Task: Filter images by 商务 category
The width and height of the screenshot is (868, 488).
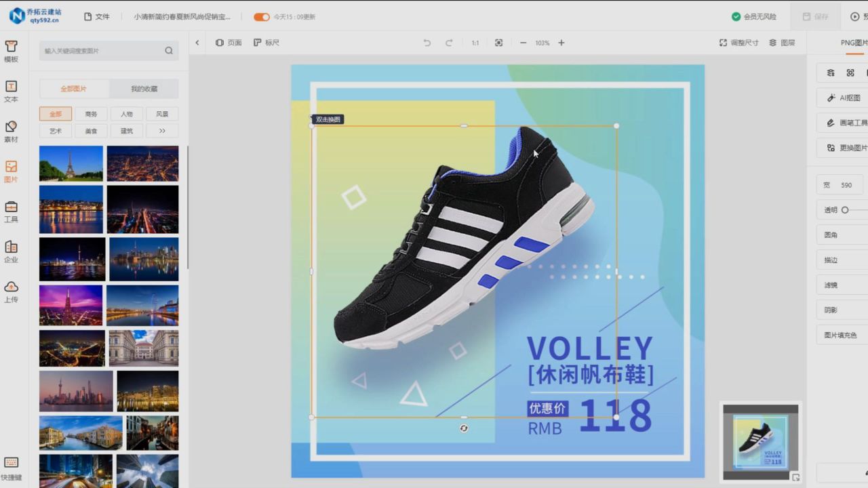Action: (91, 114)
